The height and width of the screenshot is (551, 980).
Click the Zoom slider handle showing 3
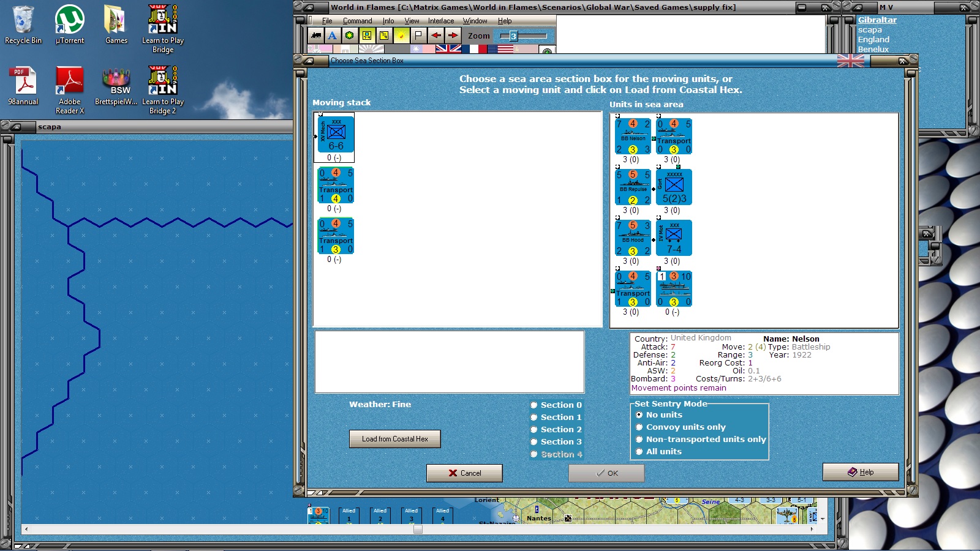tap(513, 36)
